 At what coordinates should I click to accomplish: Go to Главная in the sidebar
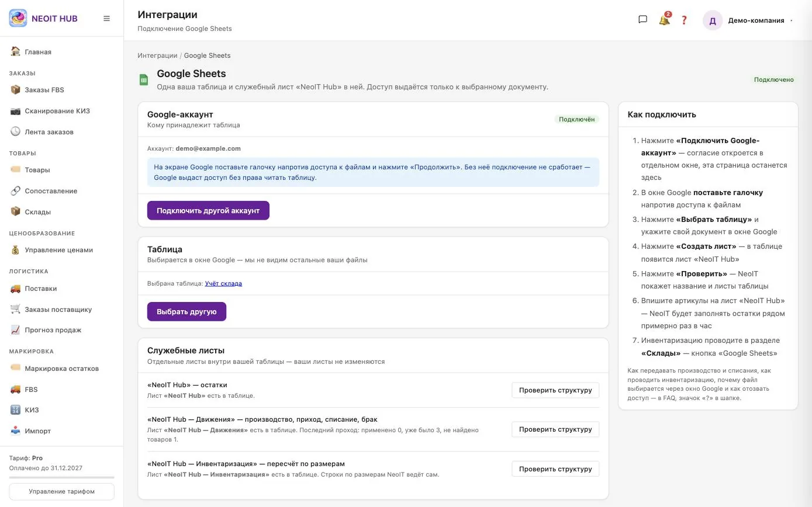(61, 52)
